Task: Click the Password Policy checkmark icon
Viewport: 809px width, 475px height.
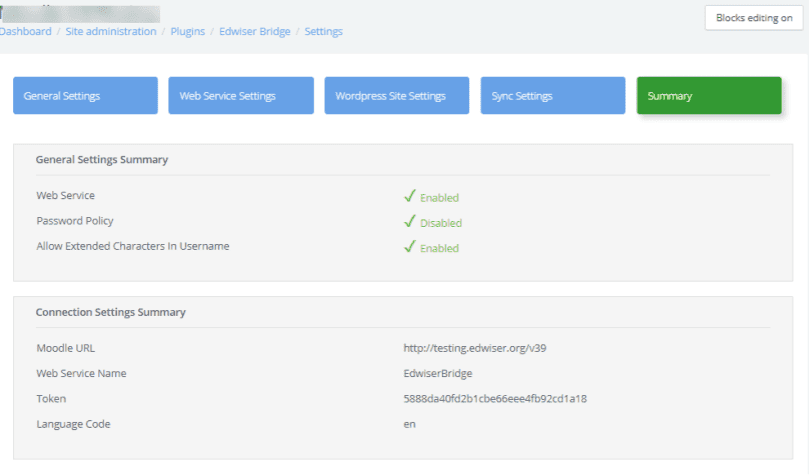Action: 410,221
